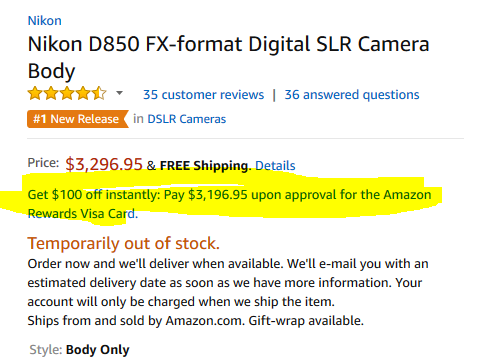Click the Temporarily out of stock heading
This screenshot has width=483, height=363.
point(124,244)
